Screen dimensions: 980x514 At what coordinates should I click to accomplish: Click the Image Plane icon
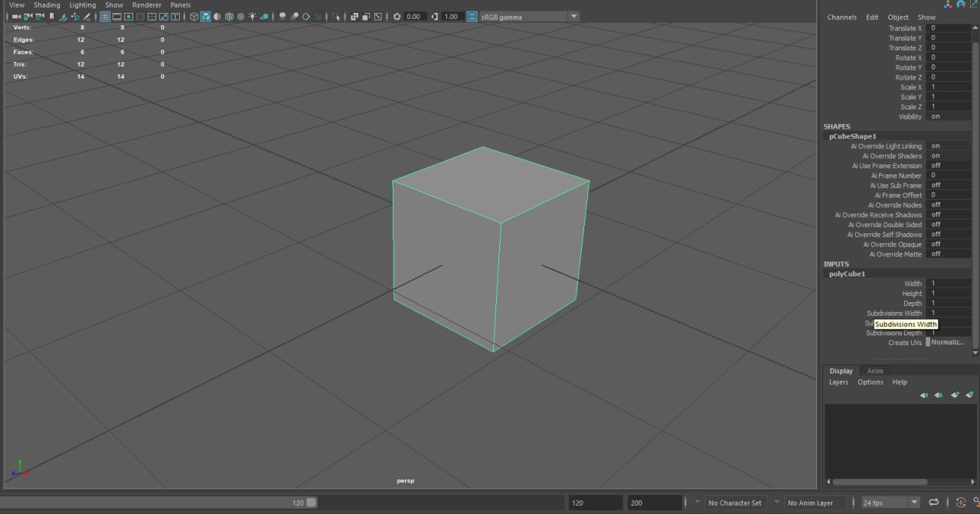click(x=63, y=16)
